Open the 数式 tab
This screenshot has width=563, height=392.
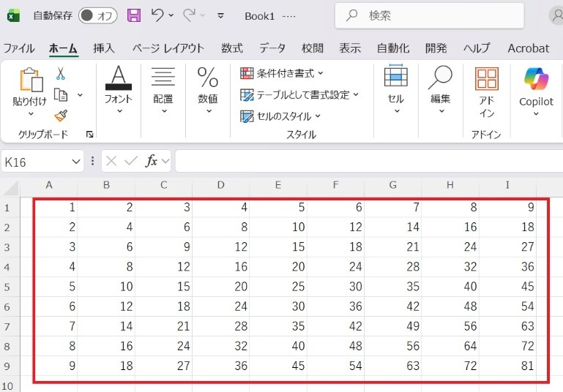(x=232, y=48)
